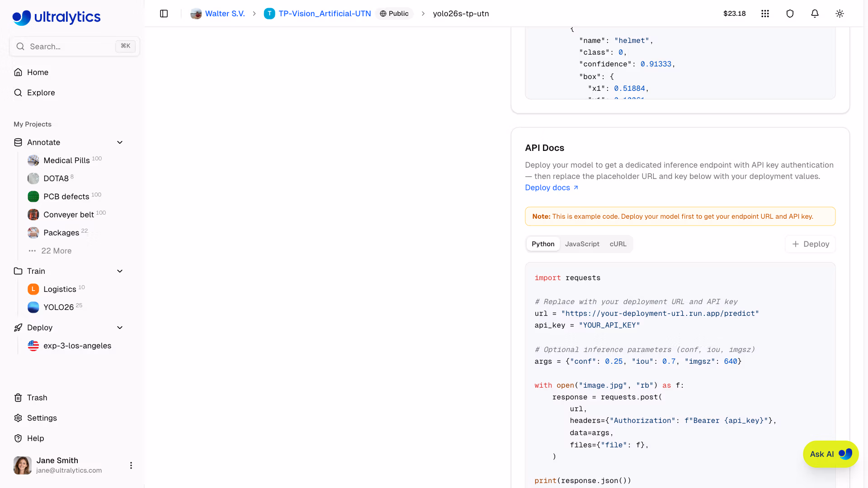Click the Annotate database icon
Viewport: 868px width, 488px height.
point(18,142)
